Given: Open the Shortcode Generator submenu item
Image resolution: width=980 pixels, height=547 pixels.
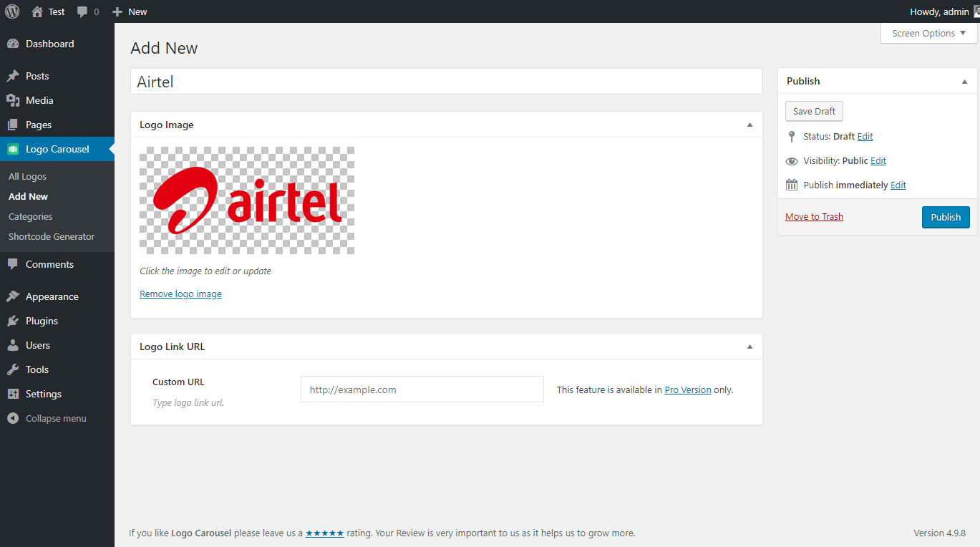Looking at the screenshot, I should [x=52, y=236].
